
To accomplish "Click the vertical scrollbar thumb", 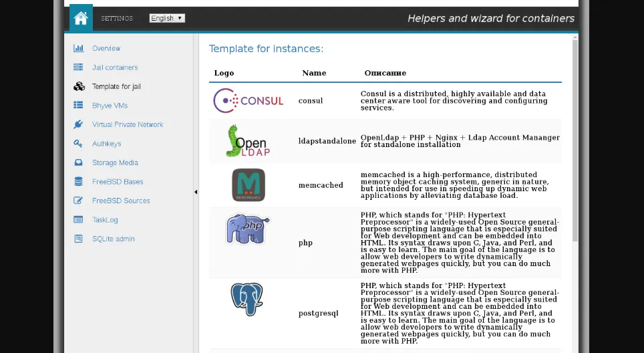I will (x=575, y=140).
